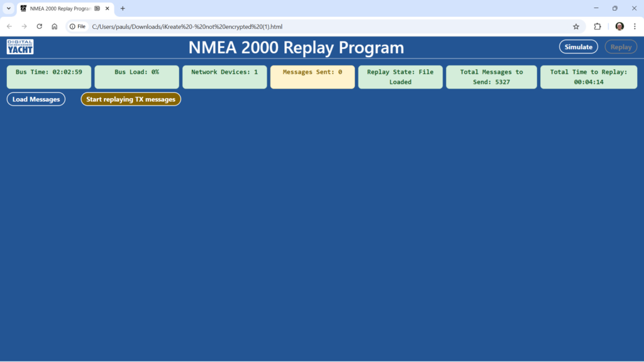Open the Chrome profile avatar
Image resolution: width=644 pixels, height=362 pixels.
[x=619, y=26]
